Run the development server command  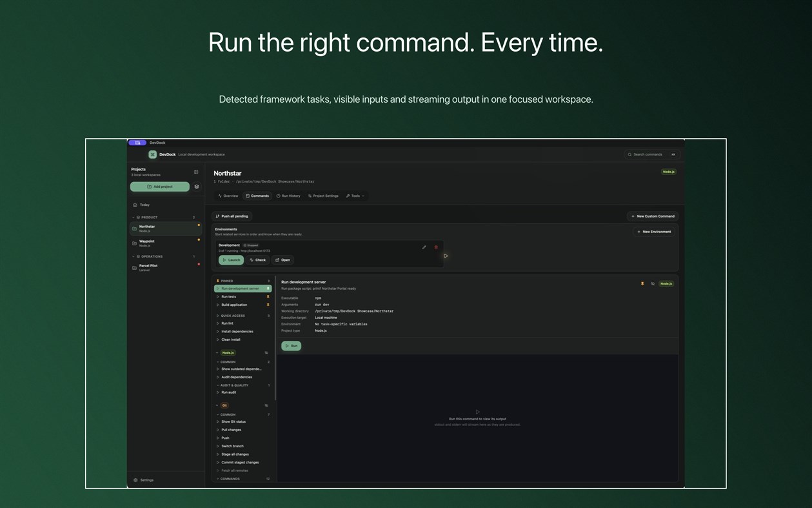click(x=292, y=346)
